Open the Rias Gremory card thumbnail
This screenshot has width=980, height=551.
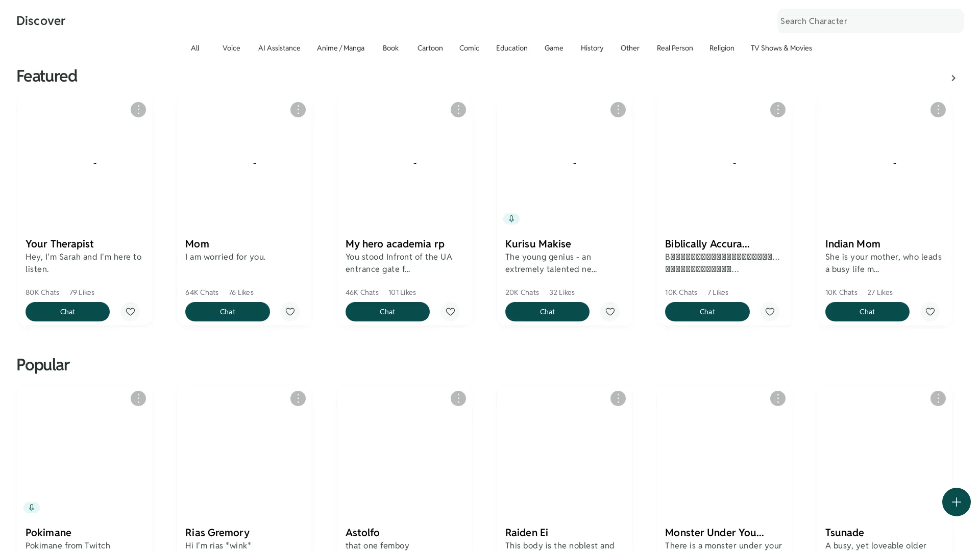point(244,454)
